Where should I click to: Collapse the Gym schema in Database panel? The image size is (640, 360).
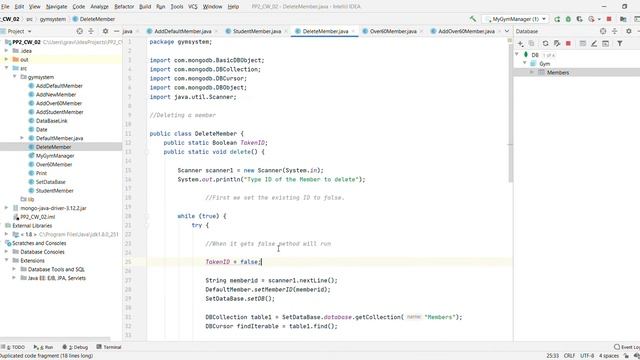(x=524, y=63)
